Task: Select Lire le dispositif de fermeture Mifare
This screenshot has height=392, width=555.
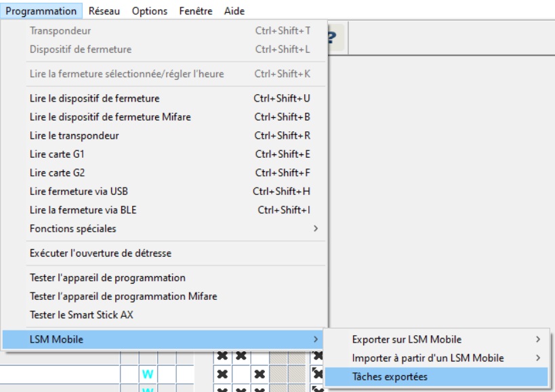Action: 110,116
